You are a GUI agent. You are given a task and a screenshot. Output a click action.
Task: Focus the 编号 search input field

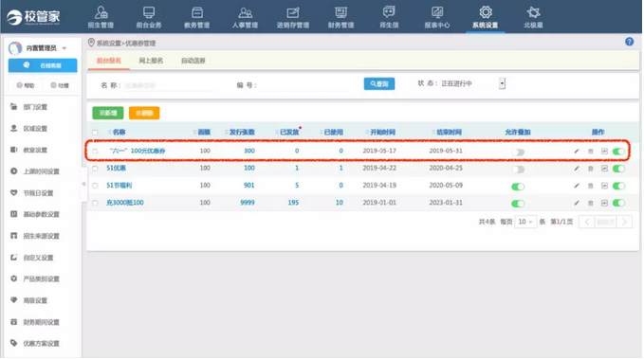pos(304,85)
